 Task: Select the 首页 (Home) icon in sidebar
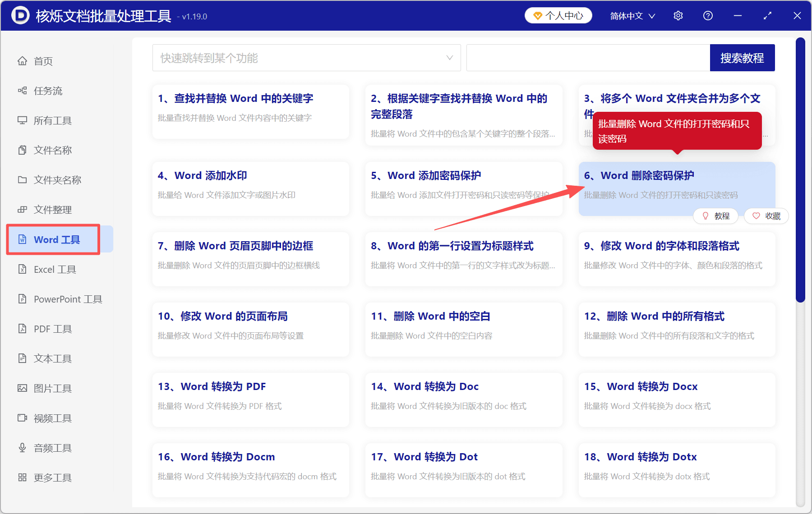(43, 61)
